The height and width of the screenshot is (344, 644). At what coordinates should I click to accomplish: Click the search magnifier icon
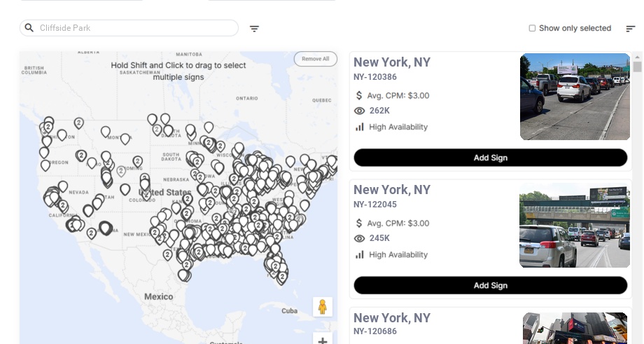(x=29, y=28)
